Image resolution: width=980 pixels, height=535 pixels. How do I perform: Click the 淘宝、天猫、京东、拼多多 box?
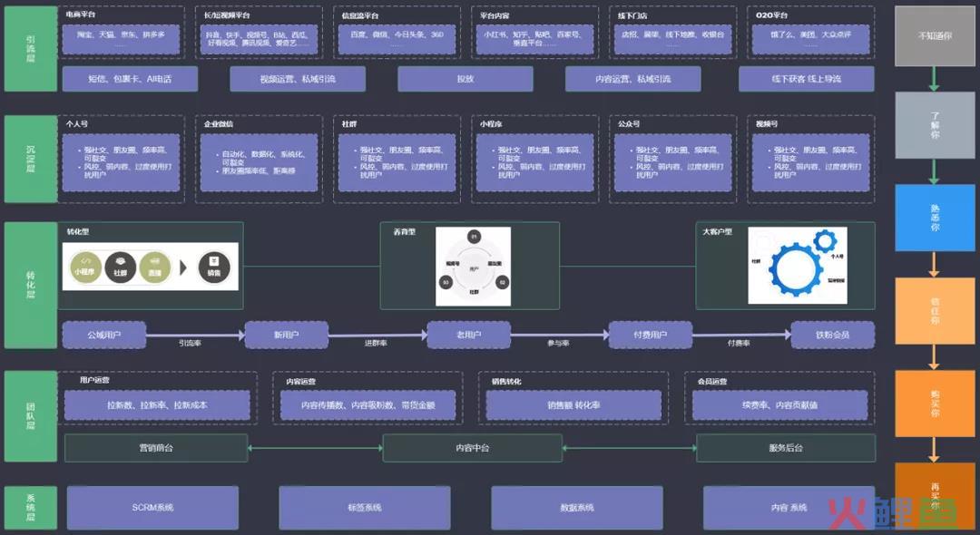point(122,39)
